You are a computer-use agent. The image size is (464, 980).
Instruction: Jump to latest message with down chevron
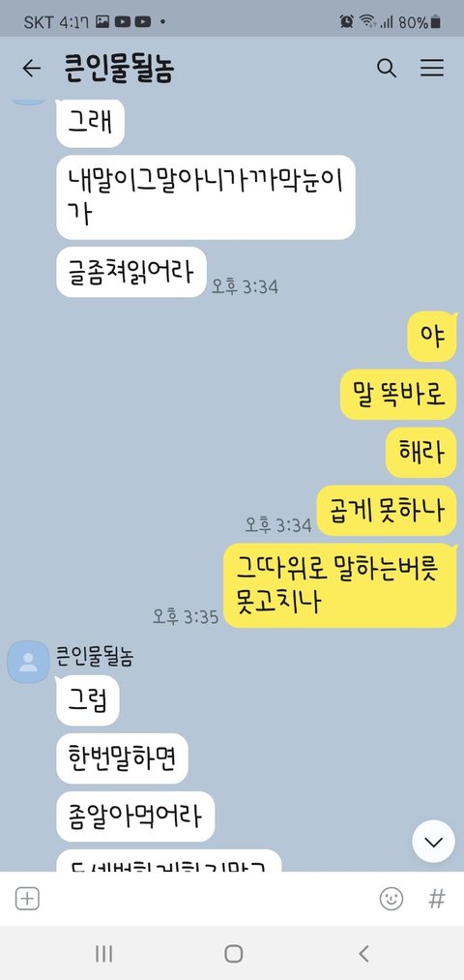click(x=433, y=842)
